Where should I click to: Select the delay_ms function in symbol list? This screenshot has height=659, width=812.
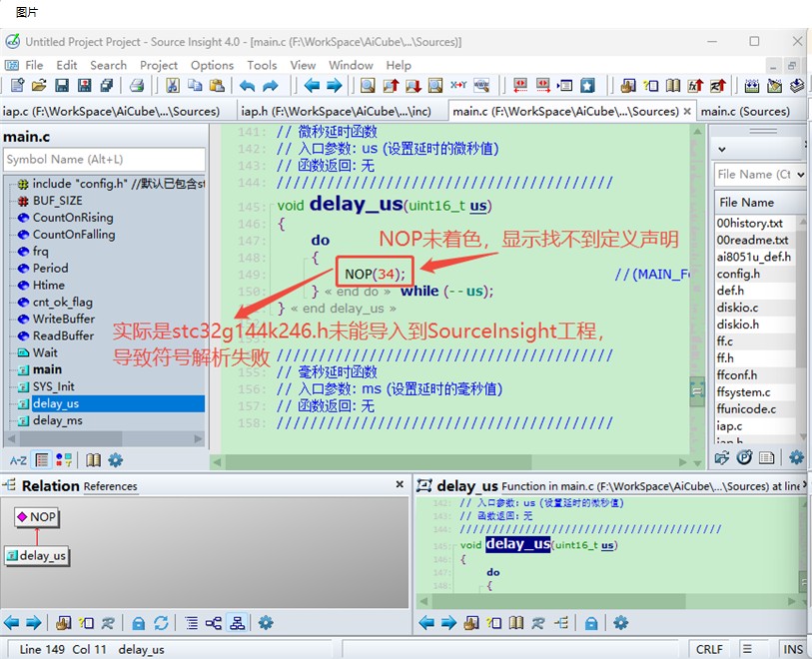coord(58,420)
